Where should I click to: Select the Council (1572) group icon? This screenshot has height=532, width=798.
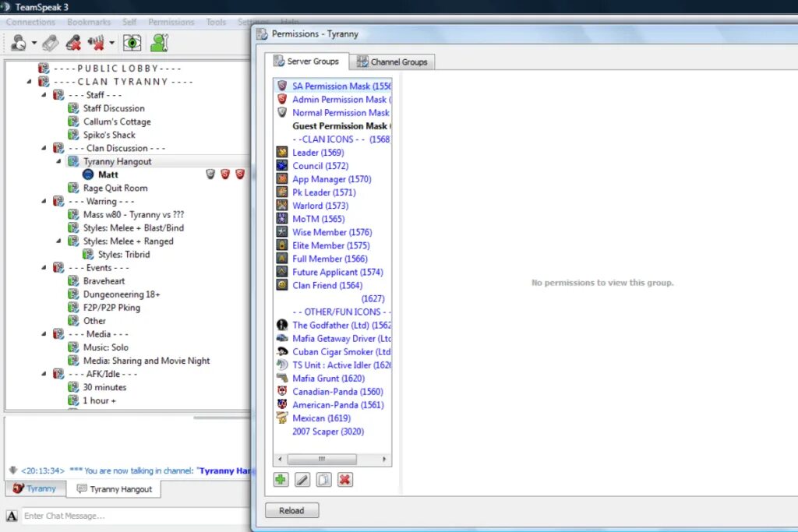click(x=282, y=165)
